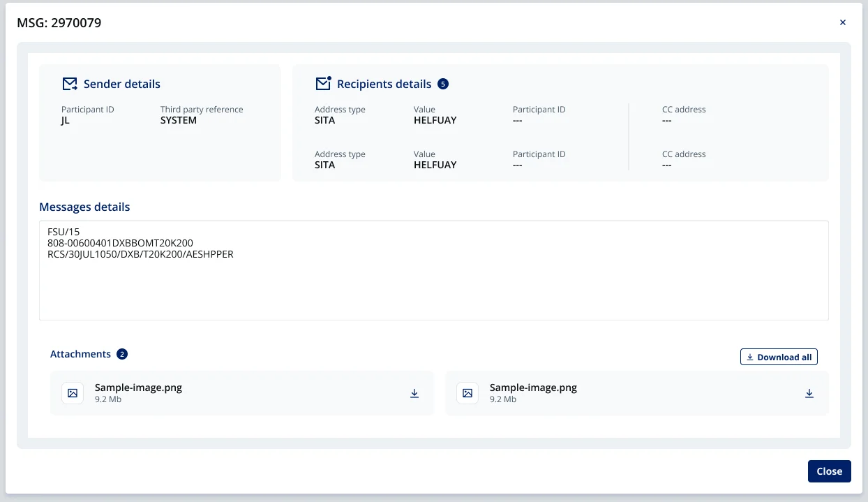This screenshot has height=502, width=868.
Task: Click second recipient's HELFUAY value
Action: click(x=435, y=165)
